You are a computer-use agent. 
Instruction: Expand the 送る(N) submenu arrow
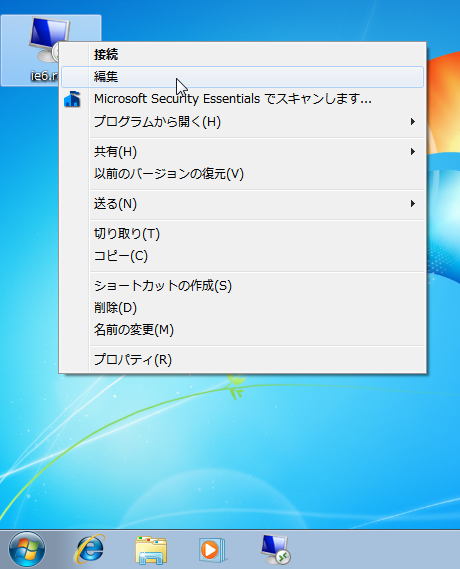pyautogui.click(x=412, y=204)
